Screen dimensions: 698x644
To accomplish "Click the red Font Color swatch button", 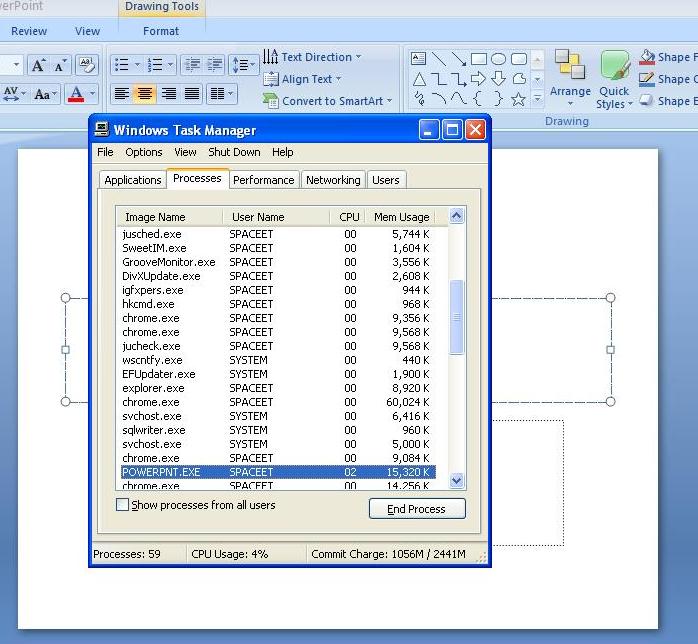I will 76,93.
